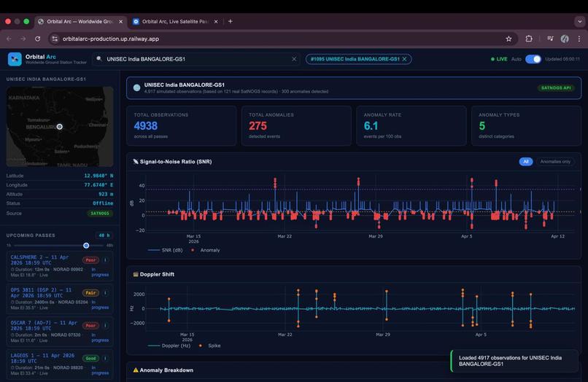This screenshot has height=382, width=588.
Task: Click the Orbital Arc logo icon
Action: point(15,59)
